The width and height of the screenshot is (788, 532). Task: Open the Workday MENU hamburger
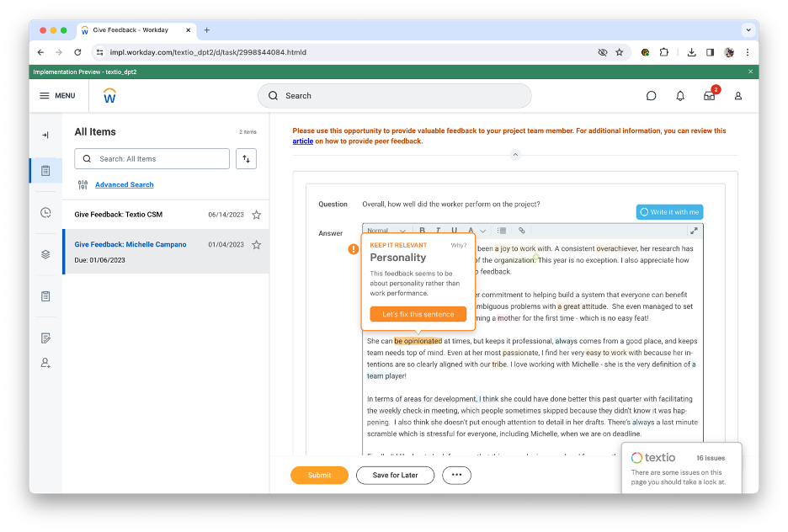[x=57, y=95]
